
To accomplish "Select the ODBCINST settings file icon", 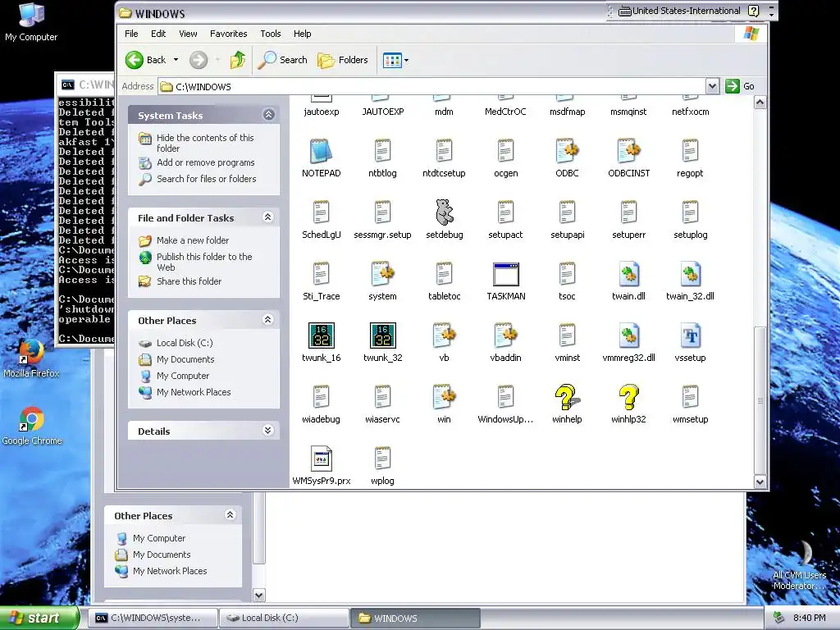I will coord(628,151).
